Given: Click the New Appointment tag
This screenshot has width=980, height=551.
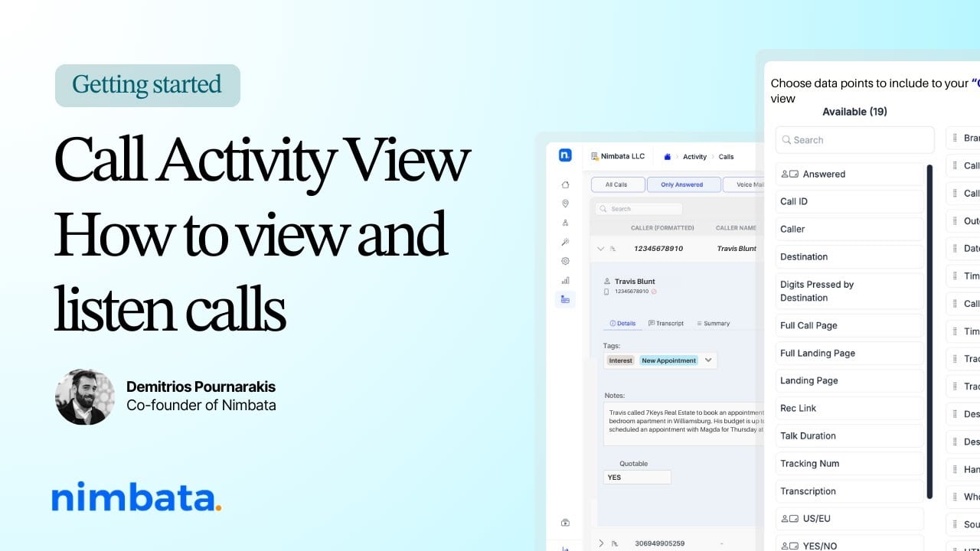Looking at the screenshot, I should point(668,360).
